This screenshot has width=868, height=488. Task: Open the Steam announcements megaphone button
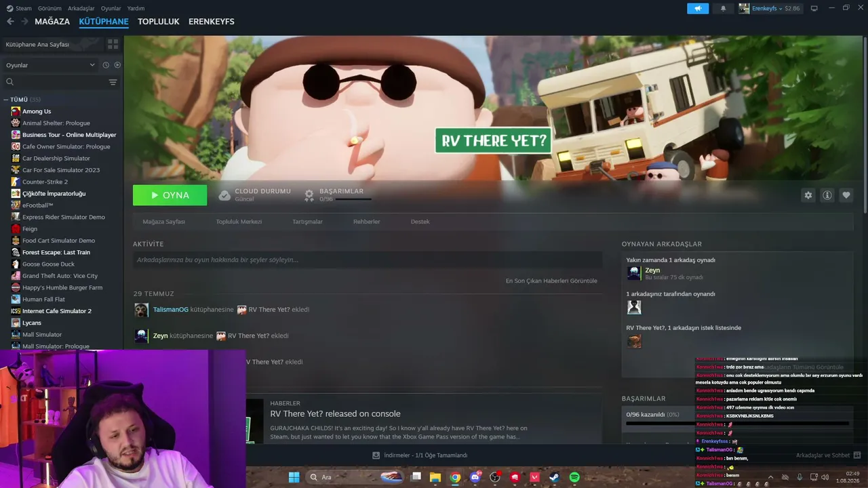click(698, 8)
